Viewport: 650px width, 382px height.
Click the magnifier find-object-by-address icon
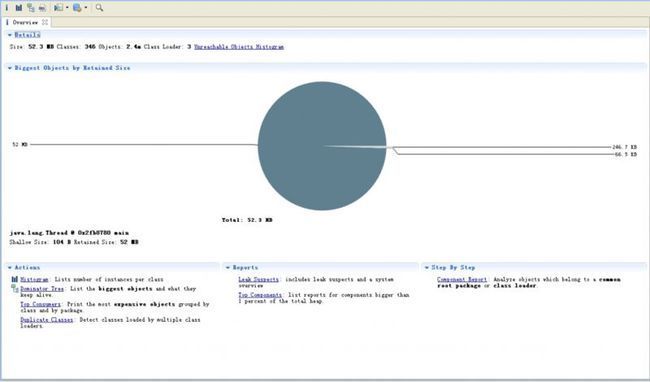[x=99, y=7]
